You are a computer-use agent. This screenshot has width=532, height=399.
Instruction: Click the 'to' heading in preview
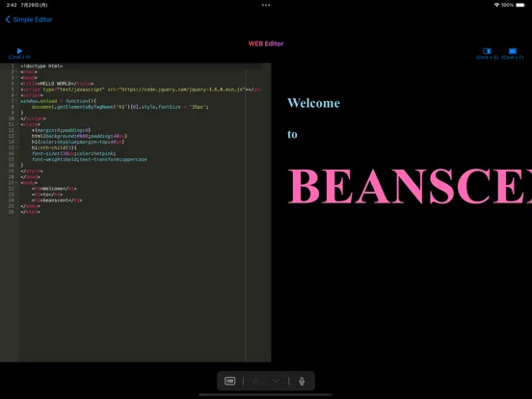coord(292,134)
